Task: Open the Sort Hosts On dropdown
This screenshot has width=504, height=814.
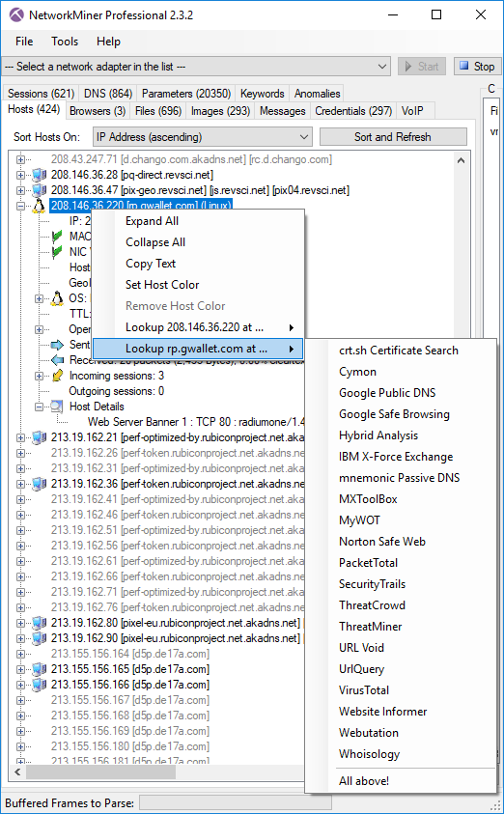Action: point(203,137)
